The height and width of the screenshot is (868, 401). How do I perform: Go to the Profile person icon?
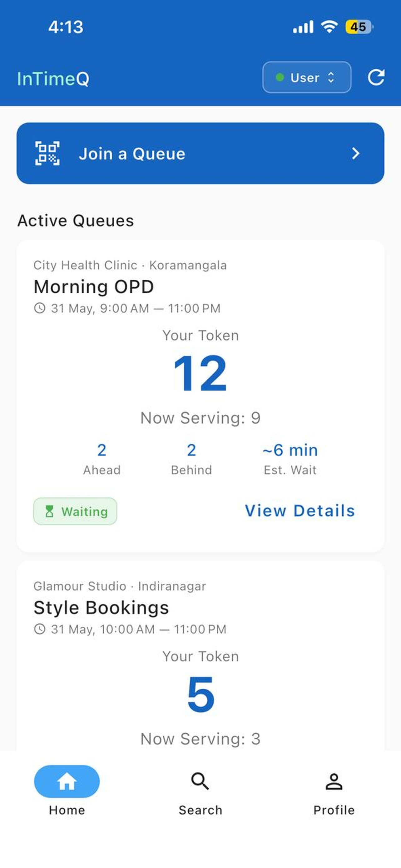coord(334,781)
